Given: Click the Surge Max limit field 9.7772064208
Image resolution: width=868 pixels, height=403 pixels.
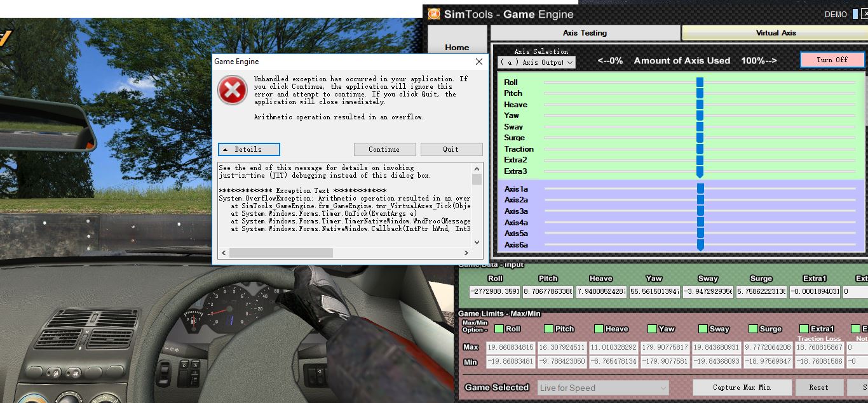Looking at the screenshot, I should coord(768,348).
